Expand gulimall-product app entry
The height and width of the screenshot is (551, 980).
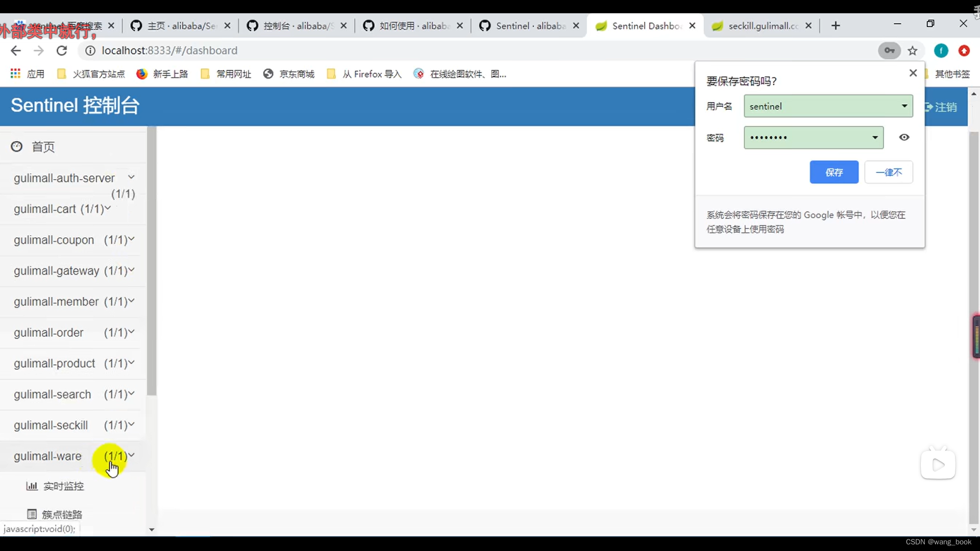tap(73, 364)
